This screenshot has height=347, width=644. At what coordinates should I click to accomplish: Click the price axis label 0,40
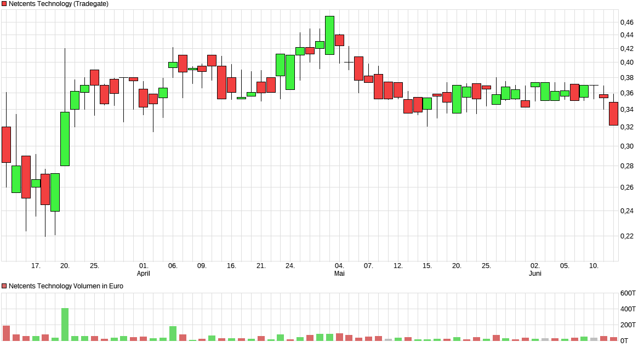pyautogui.click(x=627, y=62)
